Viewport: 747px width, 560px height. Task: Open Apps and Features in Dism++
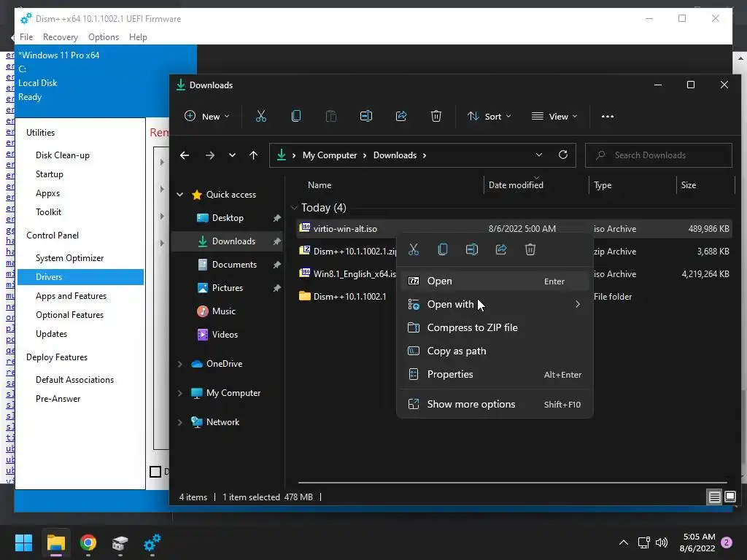click(71, 296)
